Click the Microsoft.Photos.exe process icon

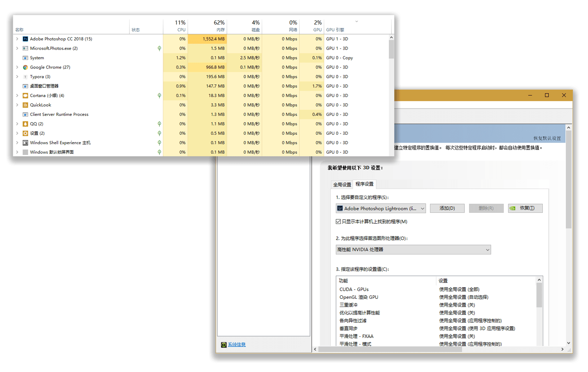click(25, 48)
